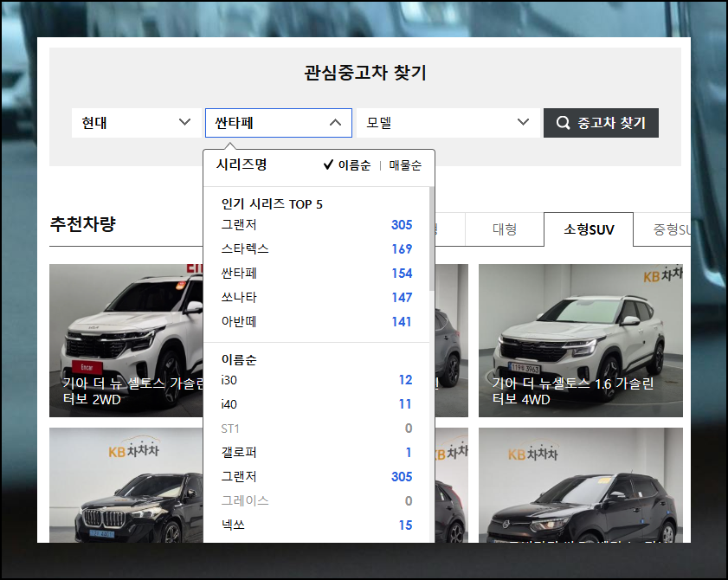
Task: Select ST1 series entry
Action: [316, 429]
